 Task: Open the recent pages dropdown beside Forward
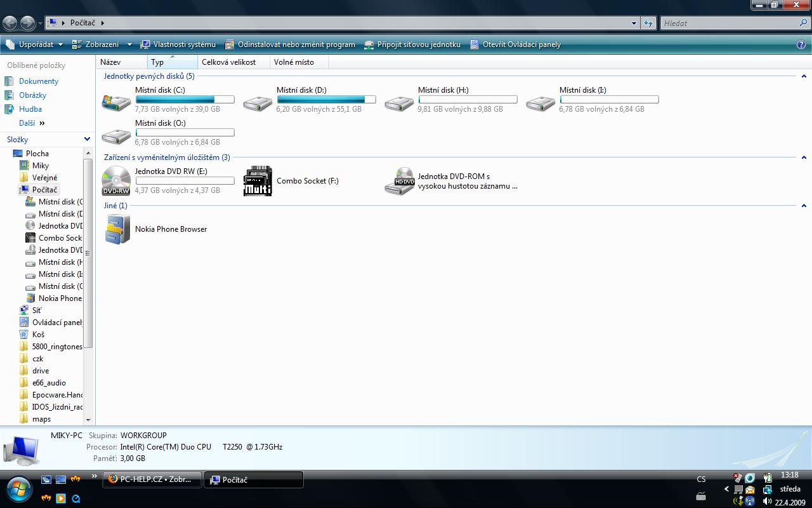(41, 23)
